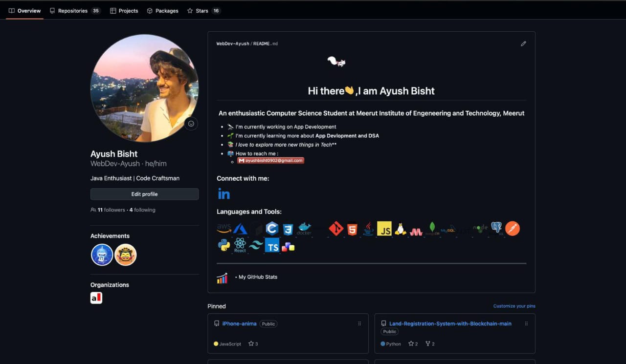Click the Git icon in Languages and Tools

pyautogui.click(x=336, y=228)
